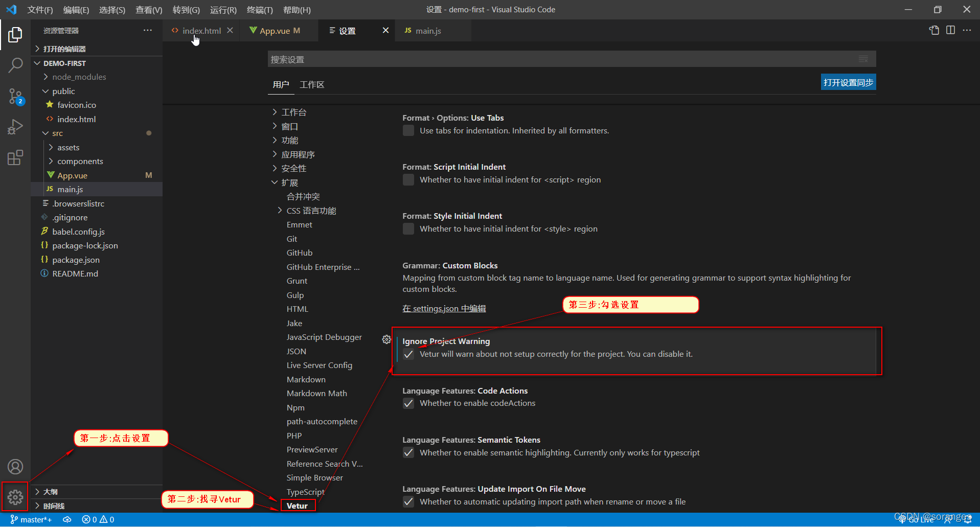Open notifications bell in status bar
This screenshot has height=527, width=980.
[968, 519]
